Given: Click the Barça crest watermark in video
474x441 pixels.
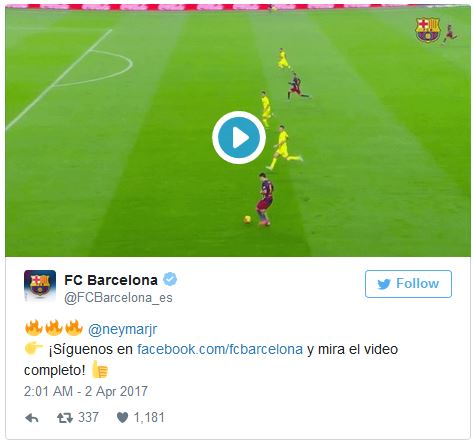Looking at the screenshot, I should [428, 30].
